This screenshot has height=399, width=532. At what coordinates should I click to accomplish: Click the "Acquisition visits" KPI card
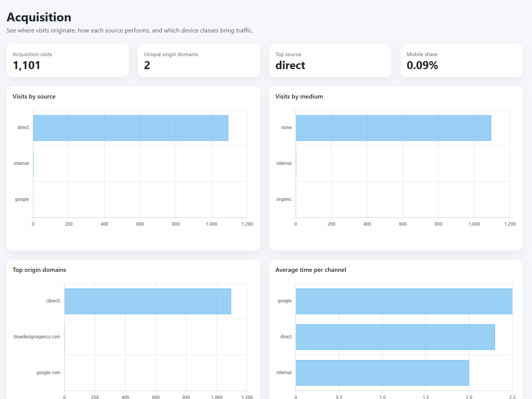[x=67, y=60]
